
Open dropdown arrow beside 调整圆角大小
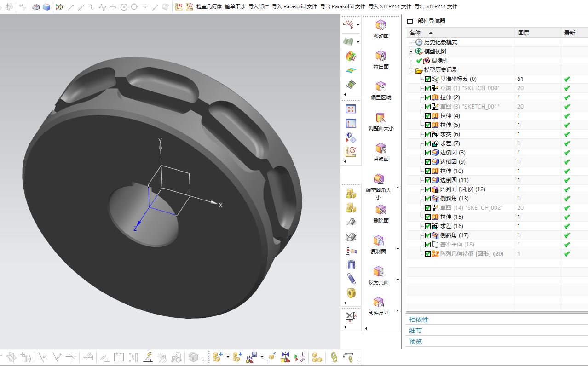(398, 187)
